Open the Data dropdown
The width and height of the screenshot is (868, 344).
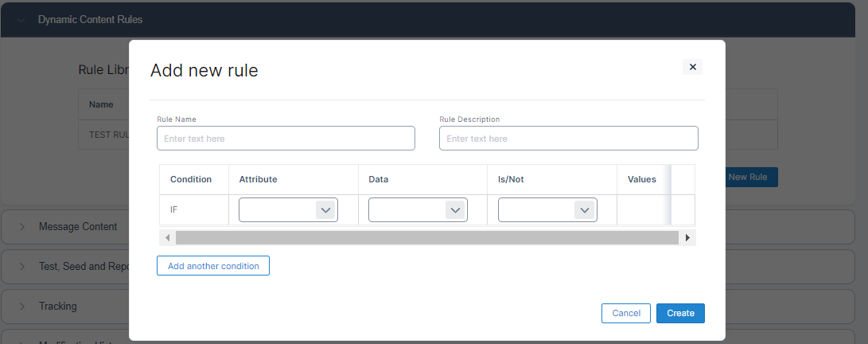tap(418, 210)
